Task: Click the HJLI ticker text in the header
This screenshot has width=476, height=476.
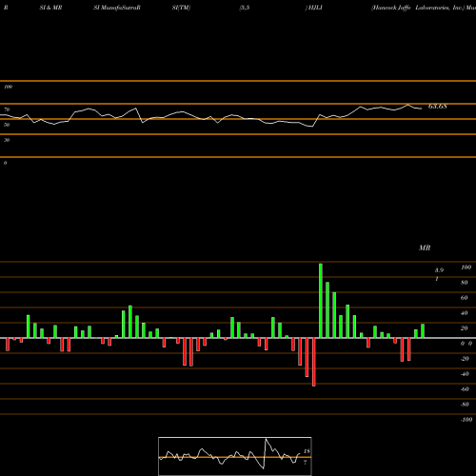Action: point(314,8)
